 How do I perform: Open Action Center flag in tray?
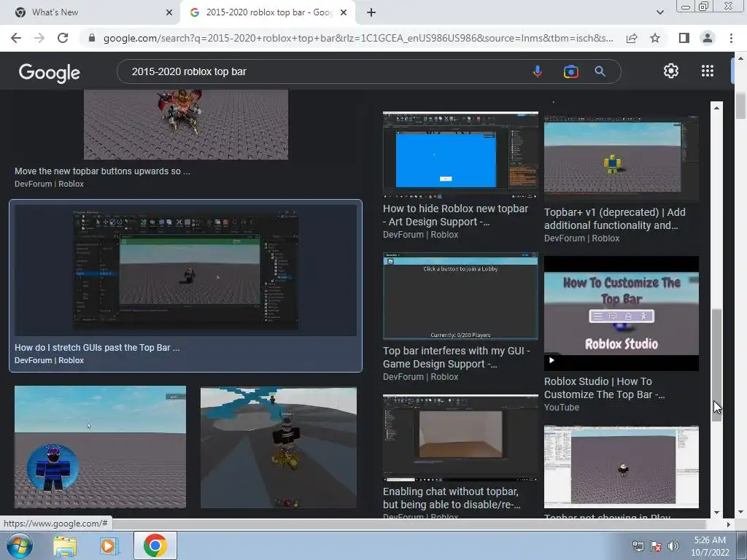[x=656, y=546]
